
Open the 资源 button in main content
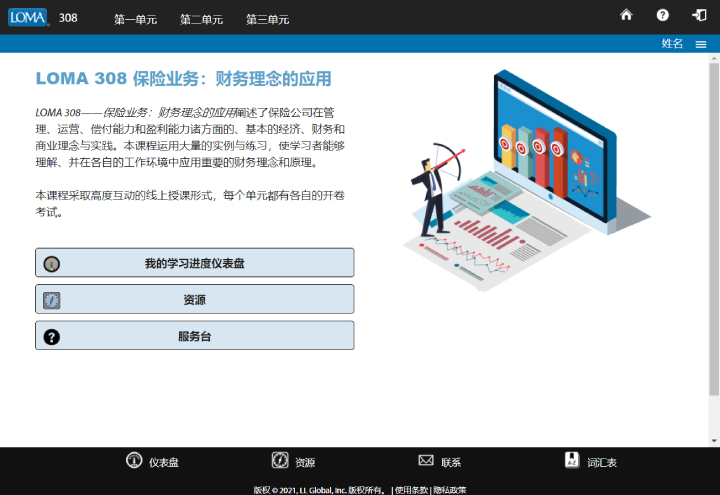coord(195,299)
